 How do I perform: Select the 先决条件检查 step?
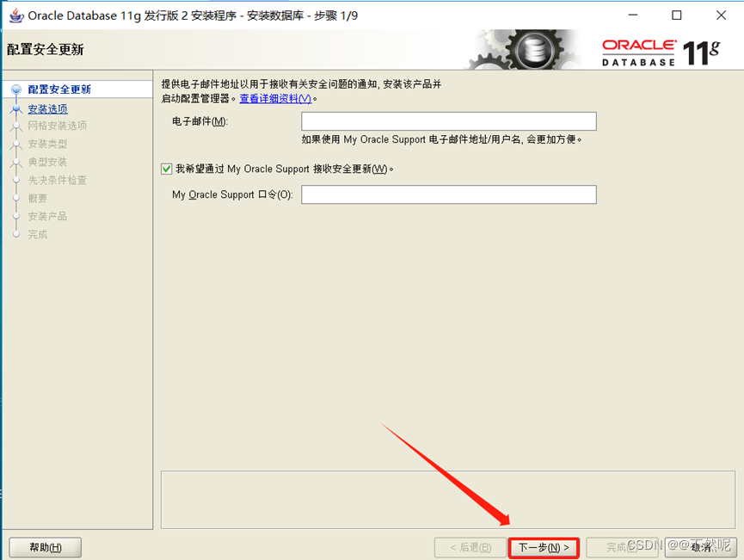click(58, 181)
